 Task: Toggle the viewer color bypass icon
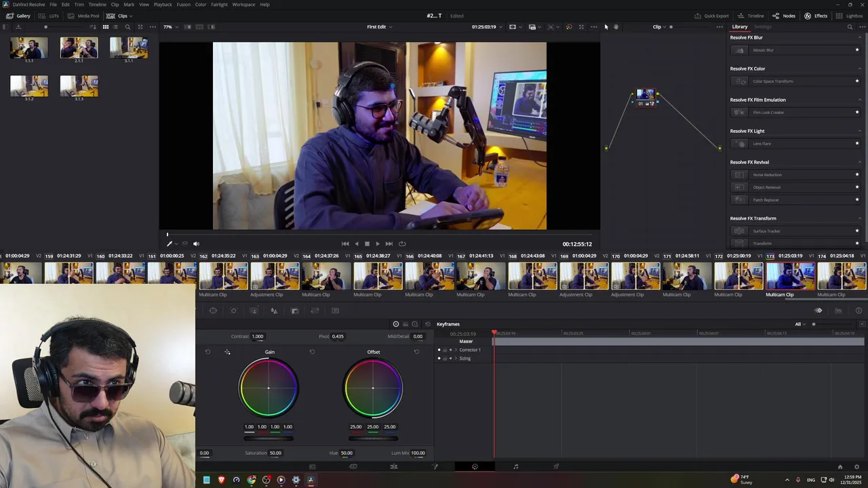(568, 27)
